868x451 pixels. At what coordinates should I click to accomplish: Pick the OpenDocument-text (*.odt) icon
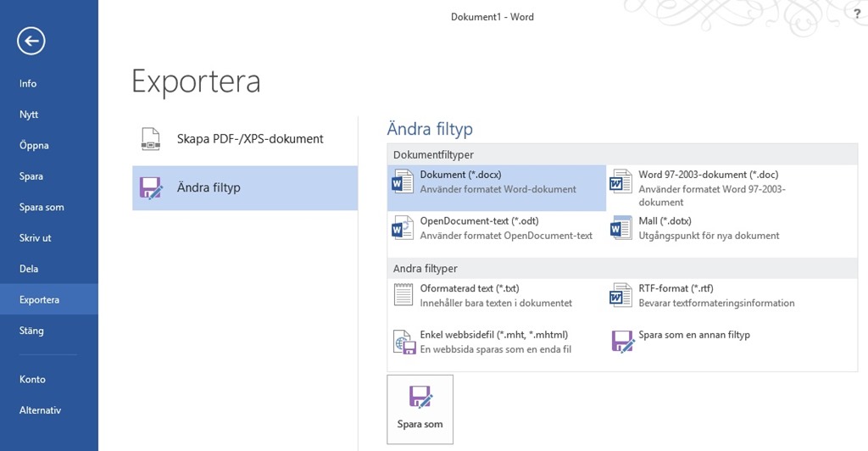401,228
